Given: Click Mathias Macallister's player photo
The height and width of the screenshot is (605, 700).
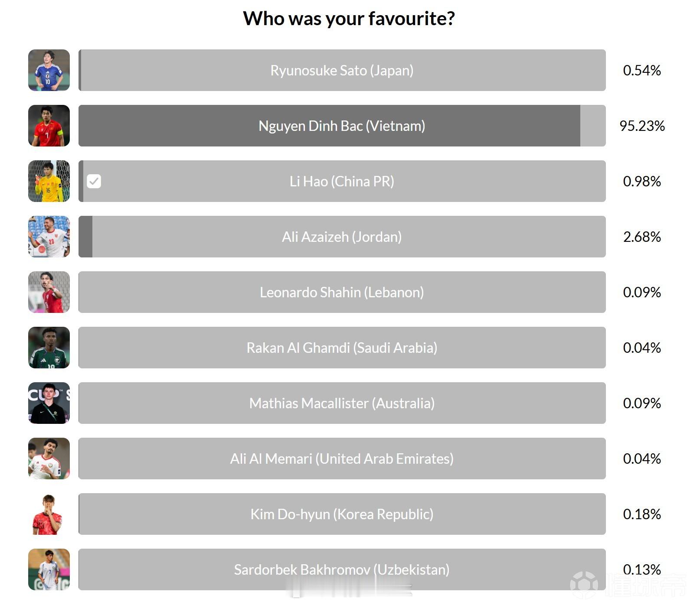Looking at the screenshot, I should click(49, 403).
